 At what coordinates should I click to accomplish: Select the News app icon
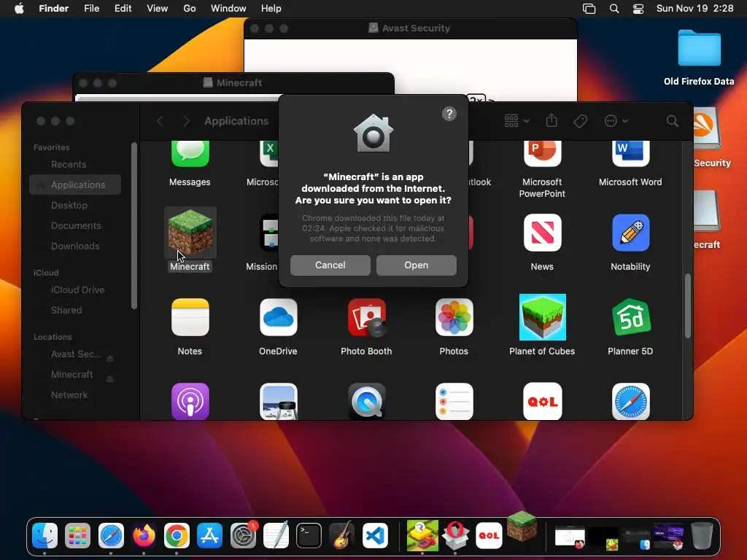(542, 233)
